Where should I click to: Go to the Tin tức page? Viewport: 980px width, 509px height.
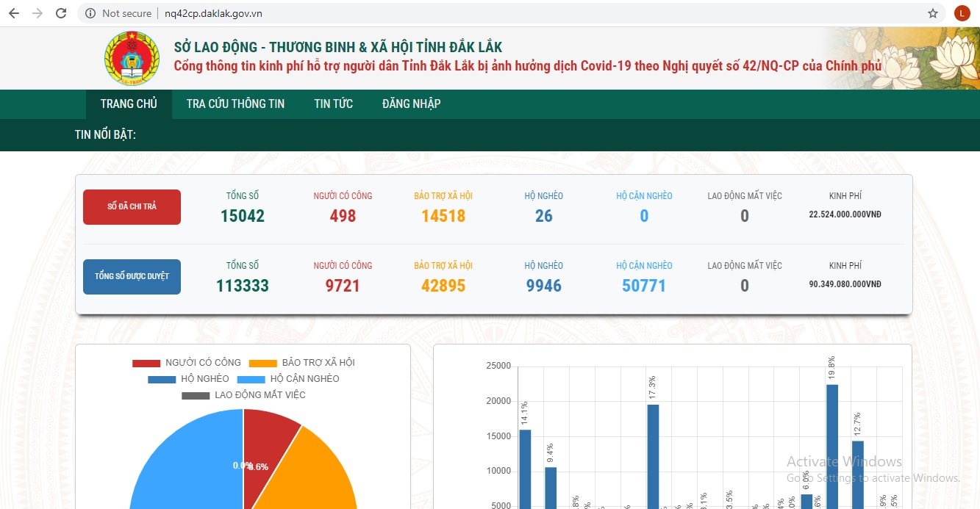[333, 104]
